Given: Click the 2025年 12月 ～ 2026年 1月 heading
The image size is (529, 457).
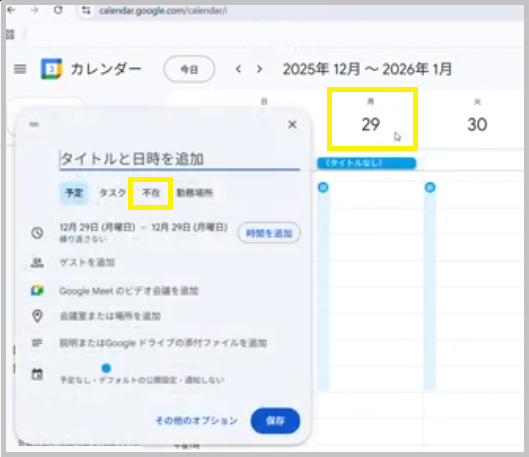Looking at the screenshot, I should [367, 69].
